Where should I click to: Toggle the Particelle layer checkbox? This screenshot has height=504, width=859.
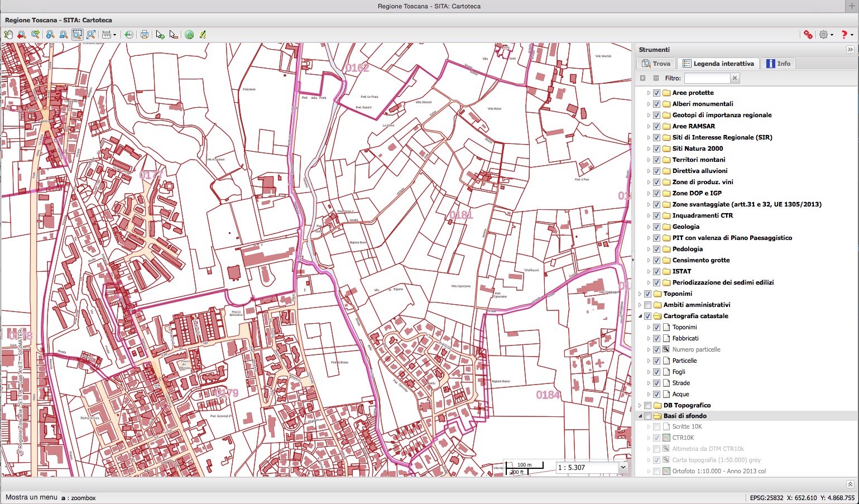pyautogui.click(x=657, y=361)
